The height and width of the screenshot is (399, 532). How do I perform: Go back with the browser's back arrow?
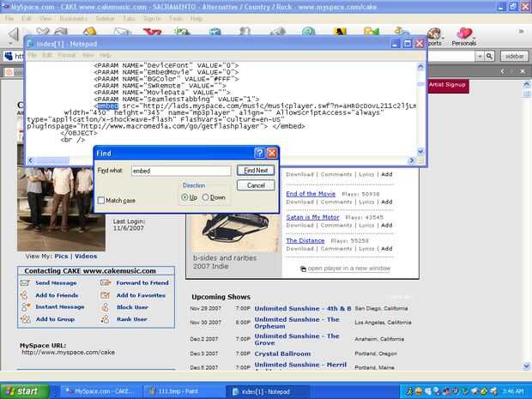[x=14, y=34]
